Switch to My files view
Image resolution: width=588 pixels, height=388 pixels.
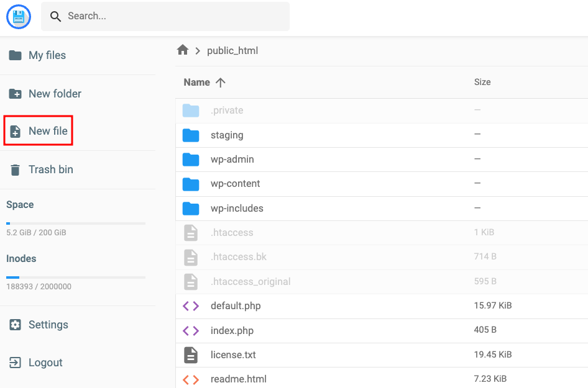47,55
